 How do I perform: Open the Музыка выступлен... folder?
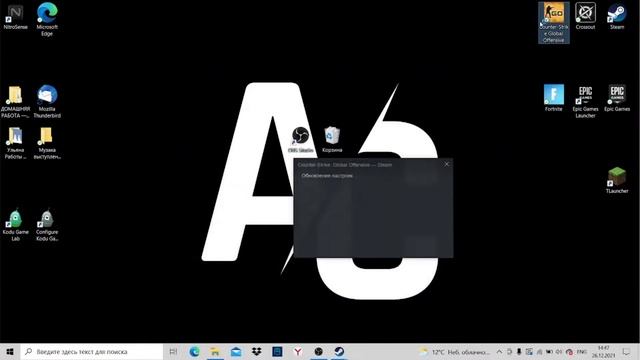click(x=47, y=143)
